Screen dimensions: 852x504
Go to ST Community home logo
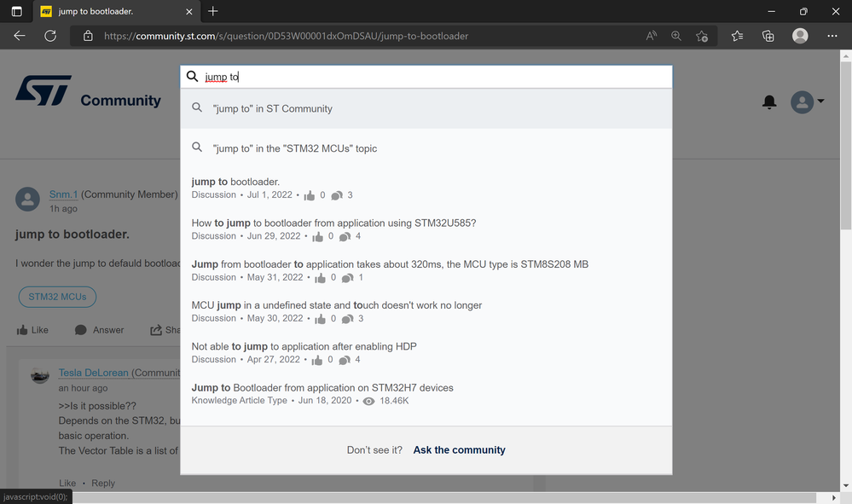click(x=88, y=91)
